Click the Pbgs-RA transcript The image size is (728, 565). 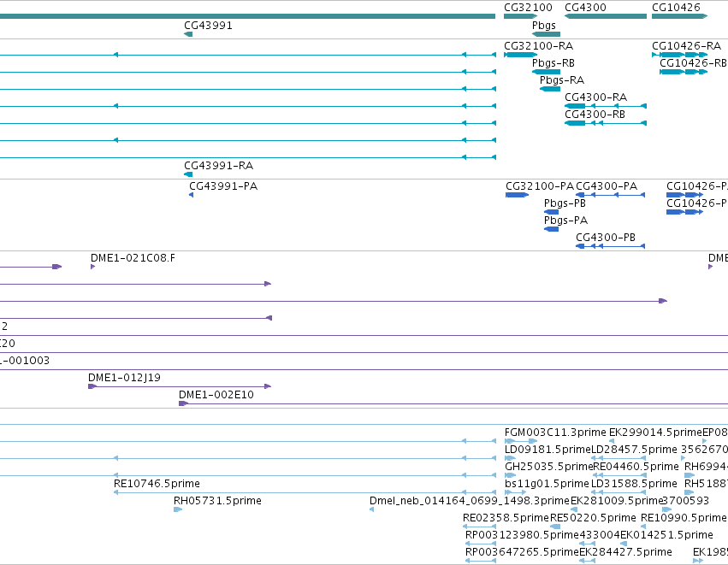(x=550, y=89)
